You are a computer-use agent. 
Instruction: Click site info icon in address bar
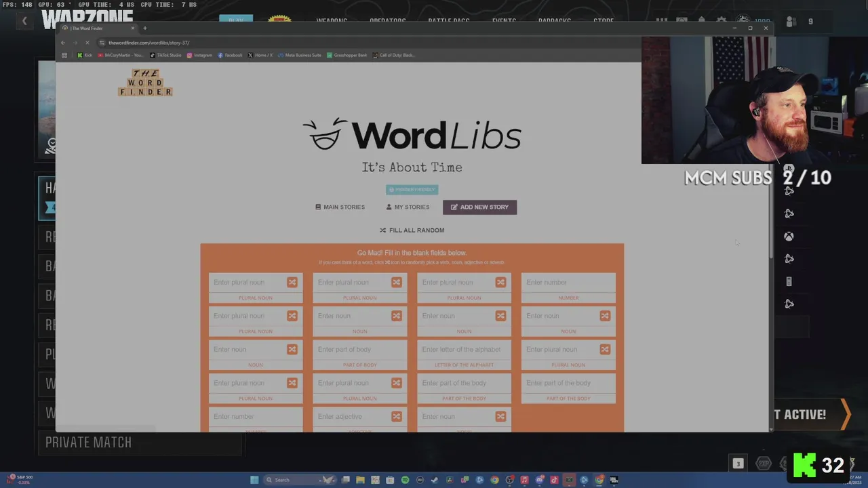pyautogui.click(x=102, y=43)
